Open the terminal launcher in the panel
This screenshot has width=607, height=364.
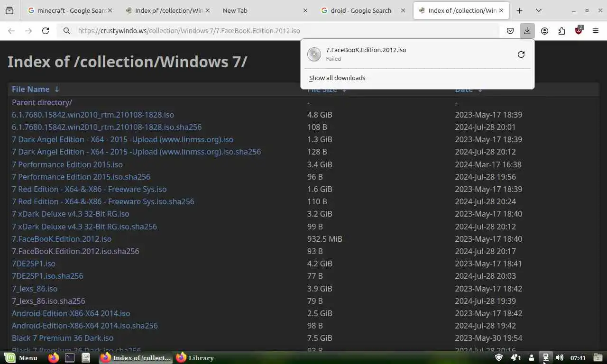point(70,358)
